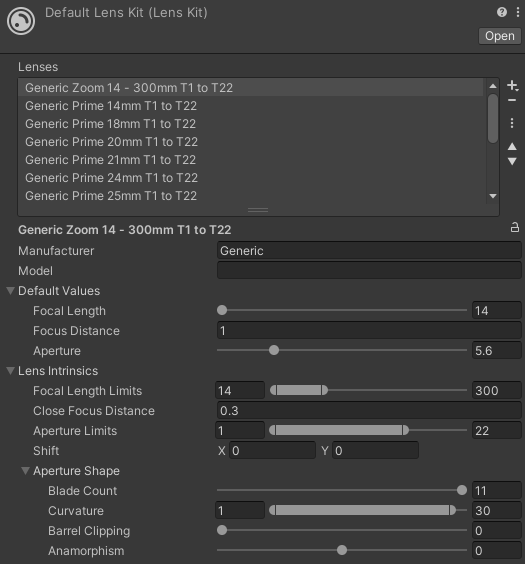The height and width of the screenshot is (564, 525).
Task: Collapse the Default Values section
Action: point(11,291)
